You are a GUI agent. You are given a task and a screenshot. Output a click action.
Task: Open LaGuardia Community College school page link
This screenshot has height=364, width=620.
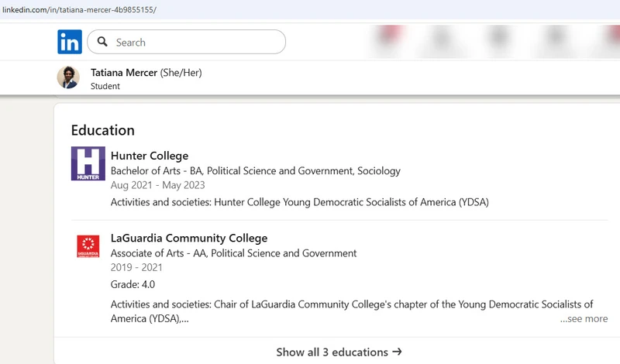click(189, 238)
